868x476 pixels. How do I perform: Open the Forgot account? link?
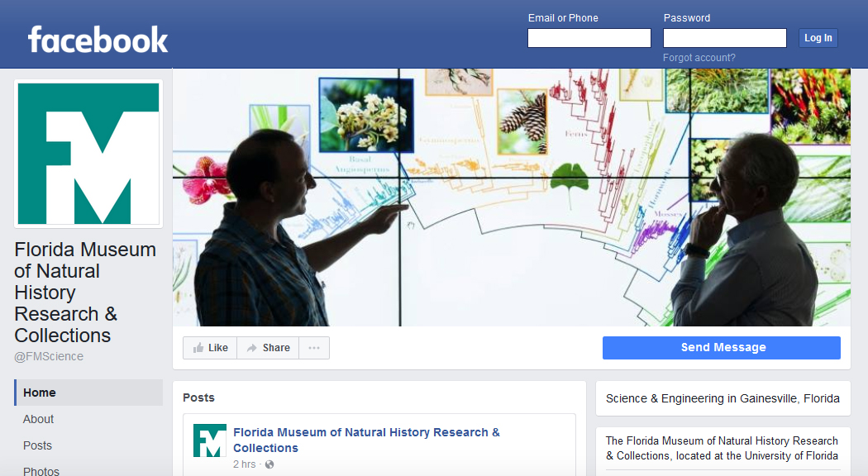coord(699,58)
